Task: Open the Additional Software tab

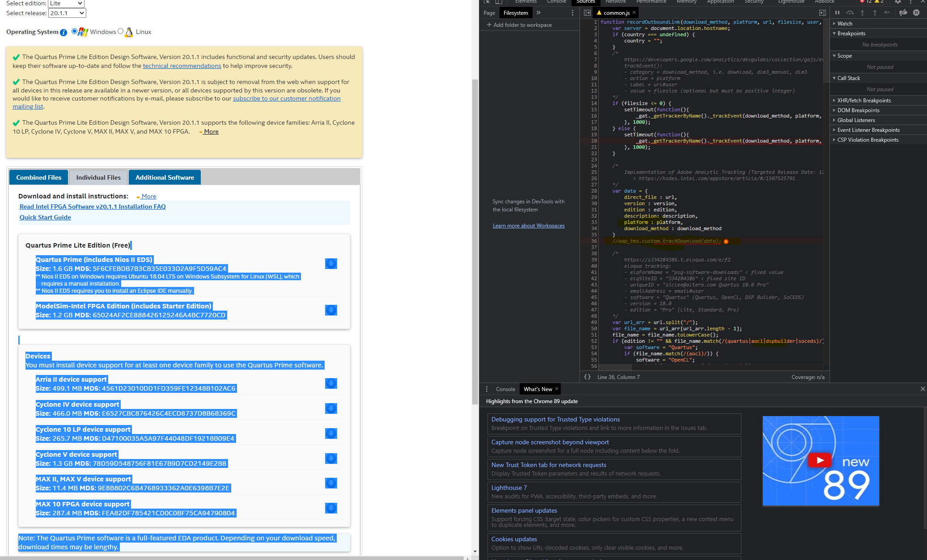Action: pyautogui.click(x=165, y=177)
